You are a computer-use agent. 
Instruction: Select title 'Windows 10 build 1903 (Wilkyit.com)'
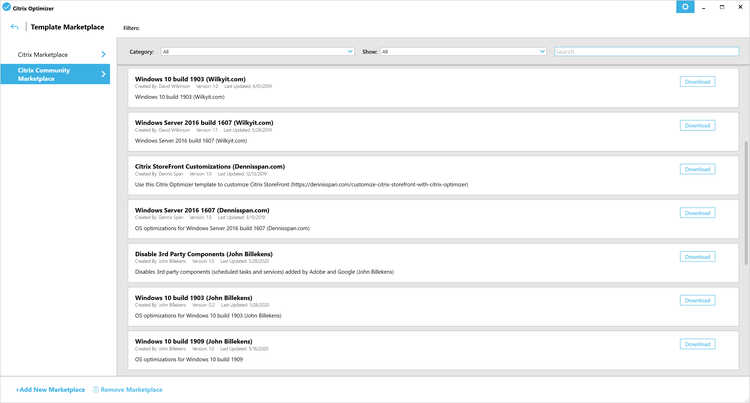[190, 79]
